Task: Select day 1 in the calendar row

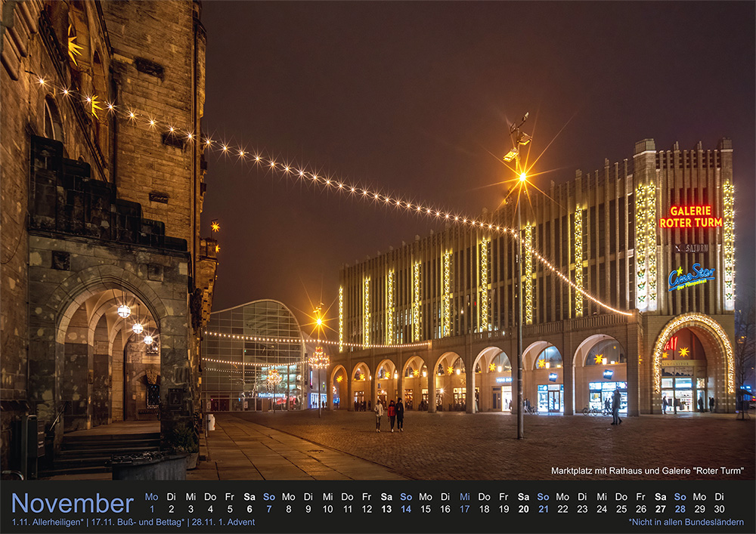Action: tap(151, 509)
